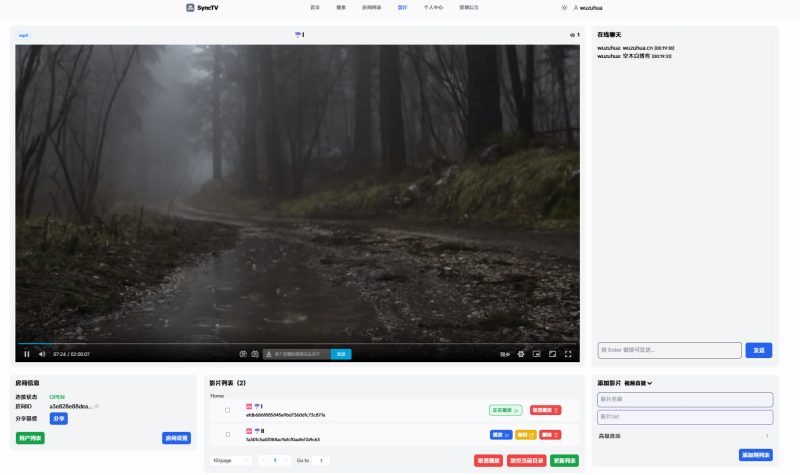800x475 pixels.
Task: Click the 影片Url movie URL input field
Action: pyautogui.click(x=685, y=417)
